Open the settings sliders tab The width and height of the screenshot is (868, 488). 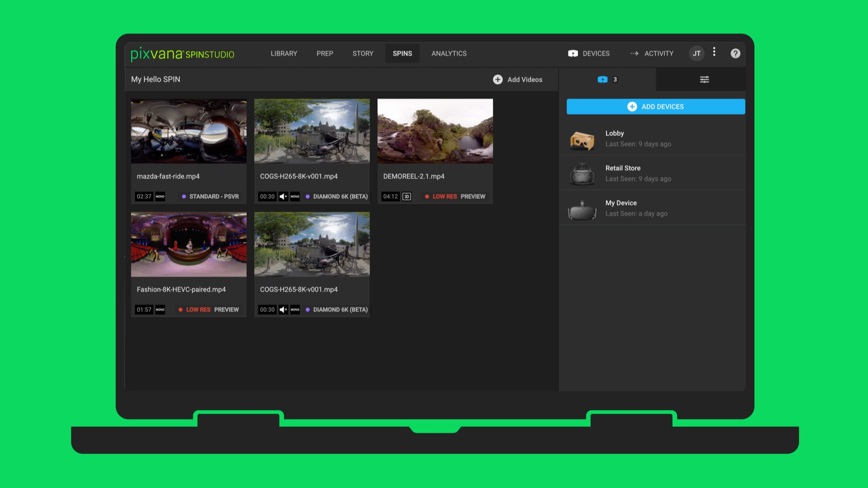pyautogui.click(x=704, y=80)
